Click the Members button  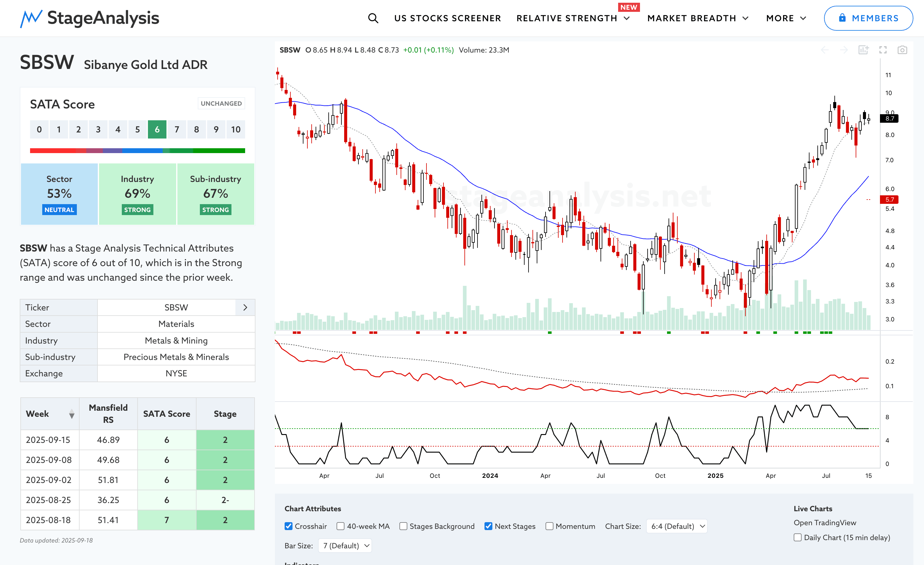click(x=868, y=18)
